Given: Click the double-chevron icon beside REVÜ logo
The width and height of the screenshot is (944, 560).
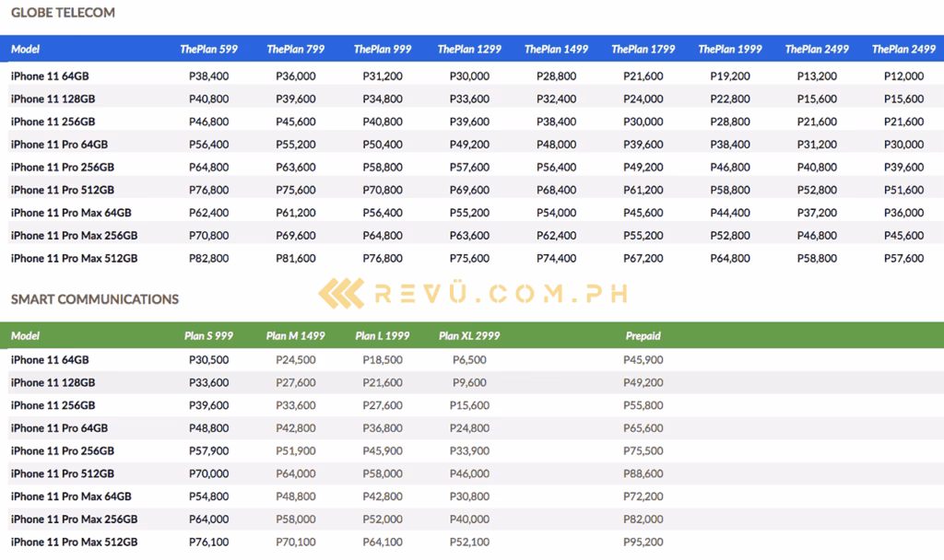Looking at the screenshot, I should click(x=341, y=294).
